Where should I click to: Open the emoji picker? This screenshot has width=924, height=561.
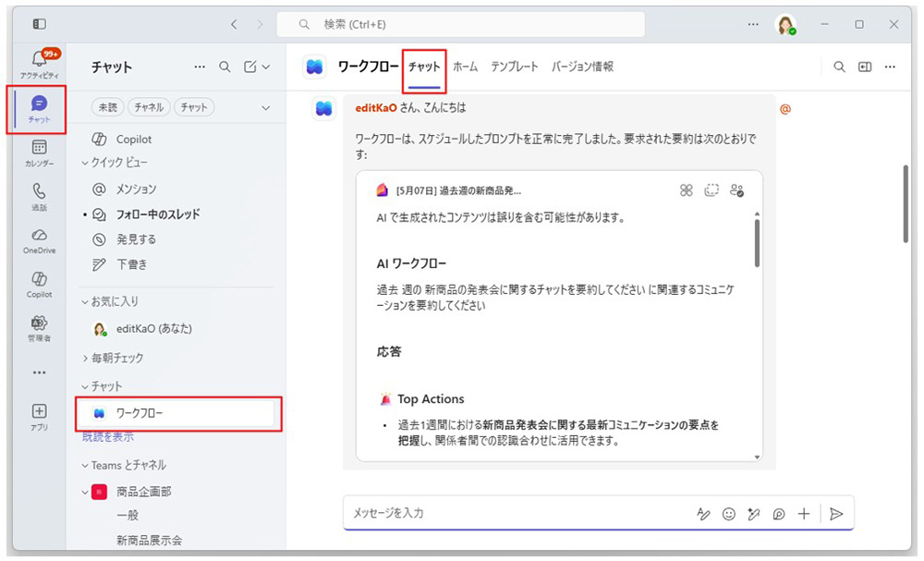(x=729, y=514)
